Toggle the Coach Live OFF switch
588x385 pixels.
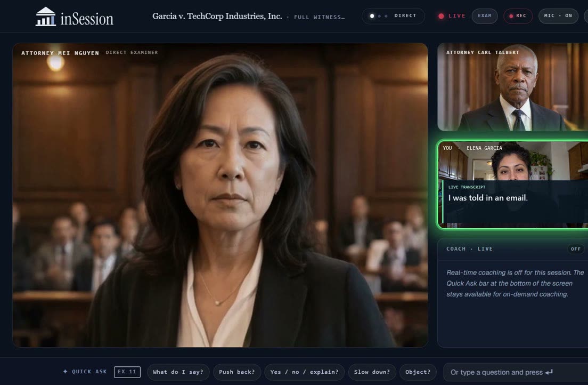(576, 248)
